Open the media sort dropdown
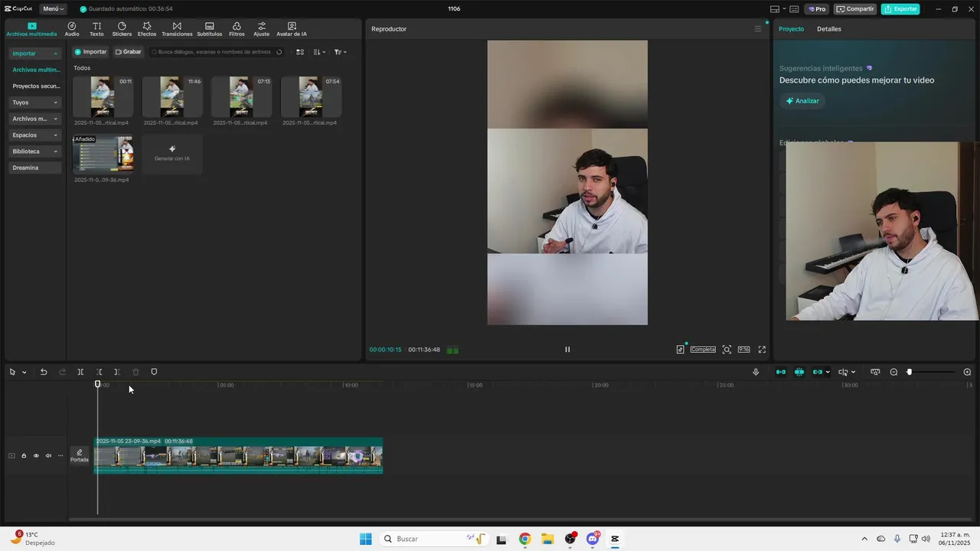Image resolution: width=980 pixels, height=551 pixels. (320, 52)
